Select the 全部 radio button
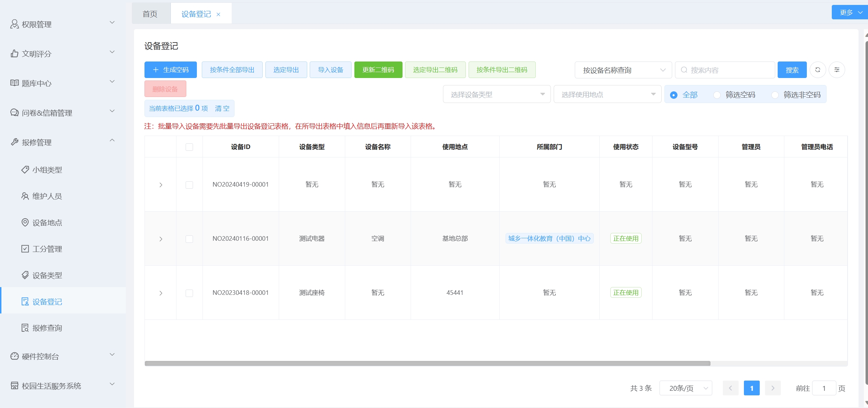The image size is (868, 408). (674, 95)
